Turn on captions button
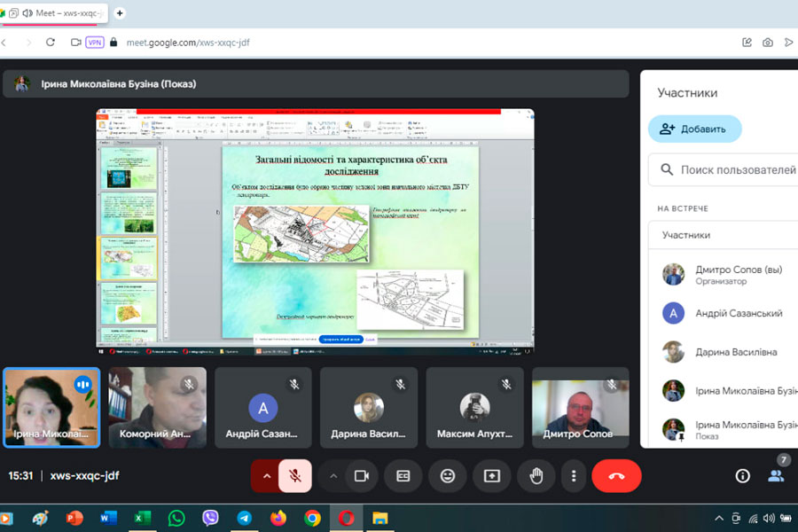The image size is (798, 532). tap(403, 476)
